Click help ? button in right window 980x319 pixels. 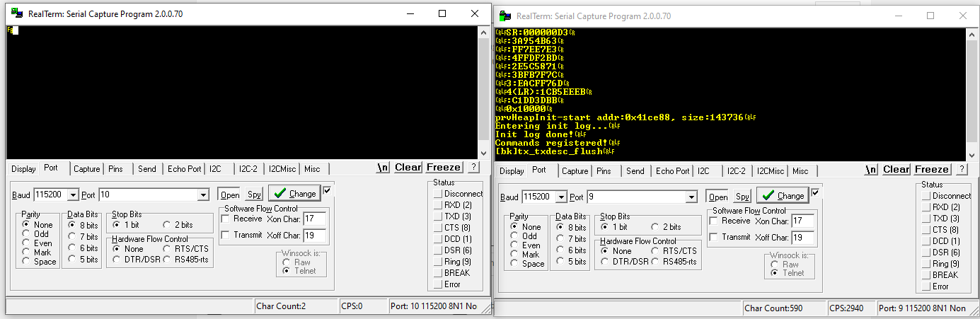click(x=962, y=169)
